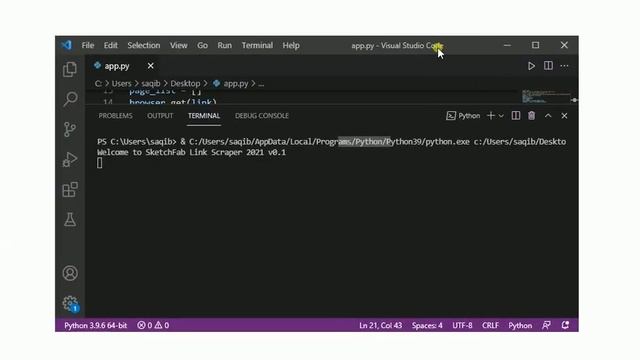Switch to the OUTPUT panel tab
The width and height of the screenshot is (640, 360).
coord(160,116)
